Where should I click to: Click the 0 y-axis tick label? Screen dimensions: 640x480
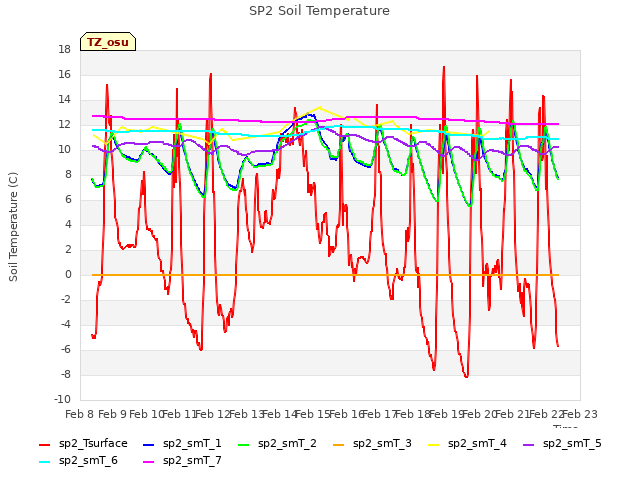68,275
